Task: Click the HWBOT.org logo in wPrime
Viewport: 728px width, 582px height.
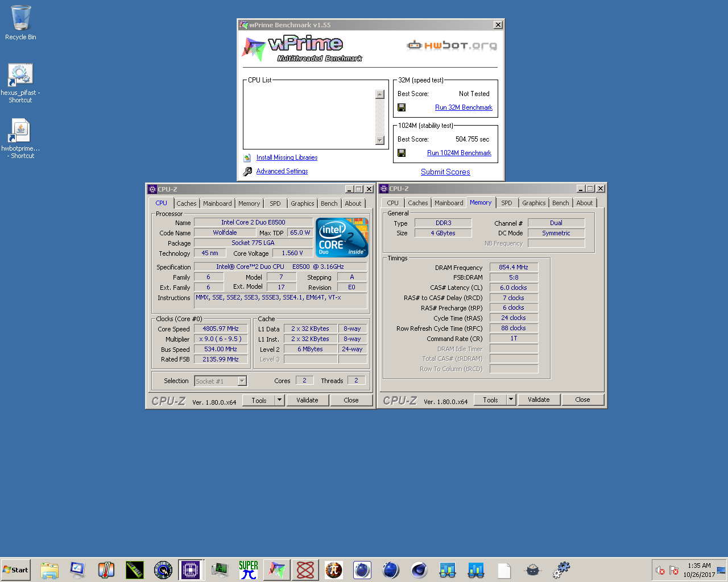Action: click(x=452, y=45)
